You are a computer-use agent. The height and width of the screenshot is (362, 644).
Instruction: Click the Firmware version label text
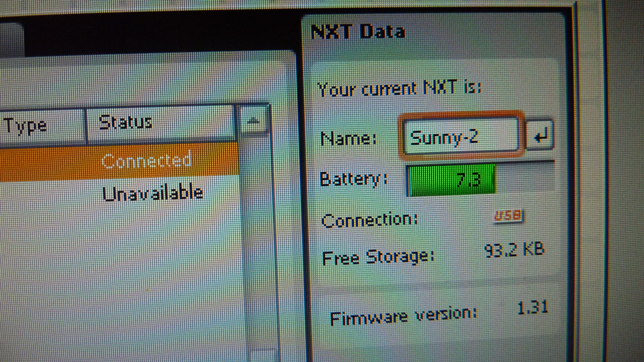pos(403,316)
